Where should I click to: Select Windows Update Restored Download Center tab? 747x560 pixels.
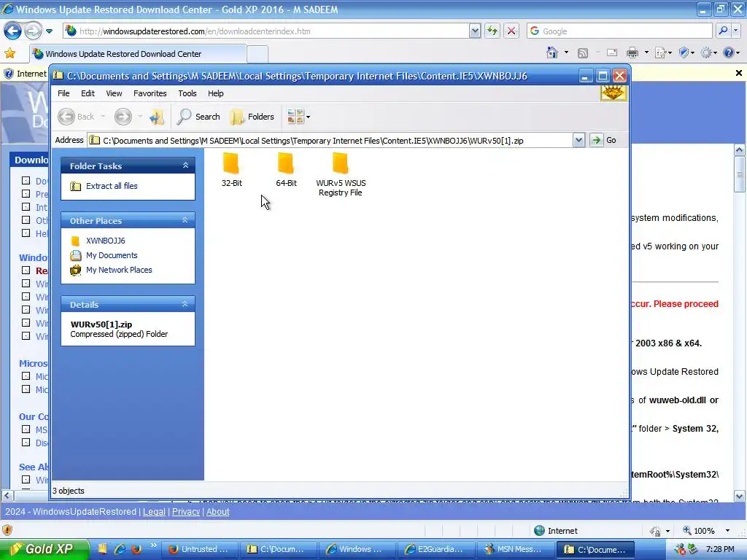click(x=138, y=54)
